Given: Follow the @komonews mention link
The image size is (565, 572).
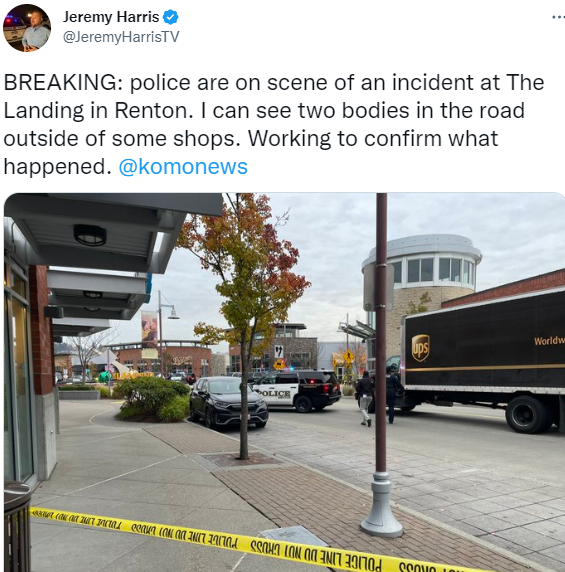Looking at the screenshot, I should tap(183, 167).
